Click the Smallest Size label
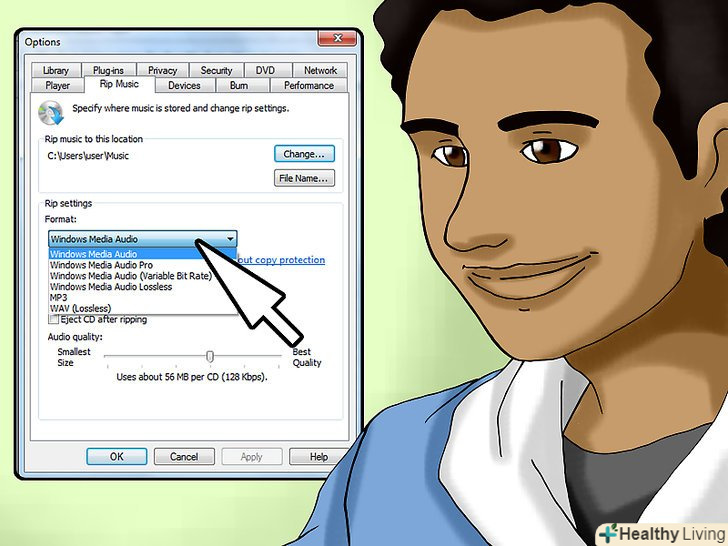This screenshot has height=546, width=728. (x=74, y=358)
